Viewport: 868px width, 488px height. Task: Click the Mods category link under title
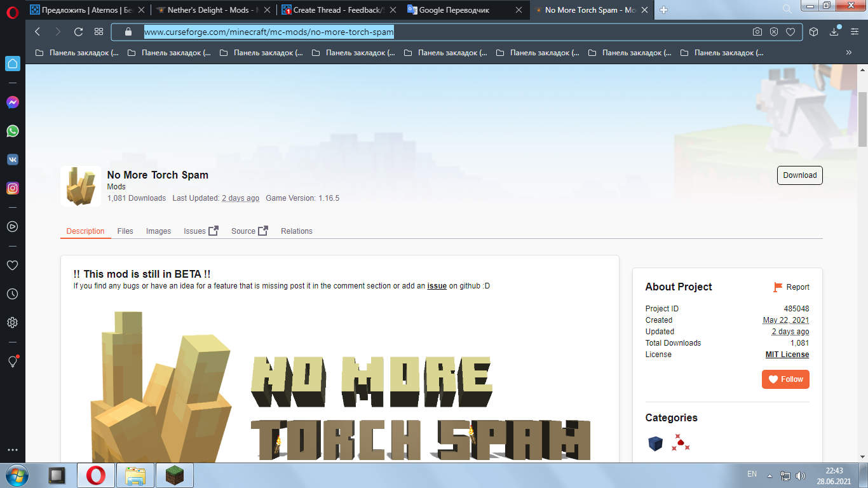click(116, 187)
